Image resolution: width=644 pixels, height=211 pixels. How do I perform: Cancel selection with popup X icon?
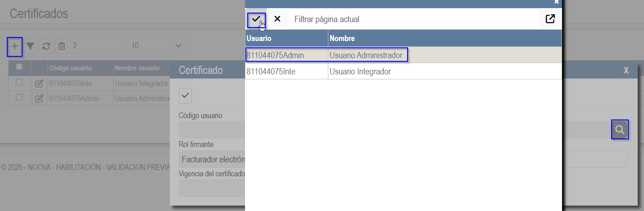pyautogui.click(x=277, y=19)
